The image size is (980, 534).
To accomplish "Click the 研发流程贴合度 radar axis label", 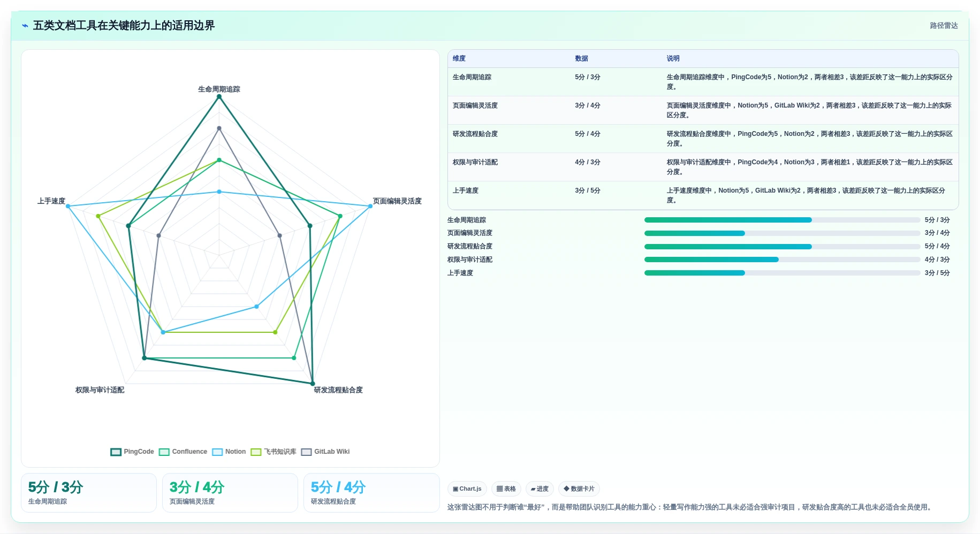I will tap(338, 390).
